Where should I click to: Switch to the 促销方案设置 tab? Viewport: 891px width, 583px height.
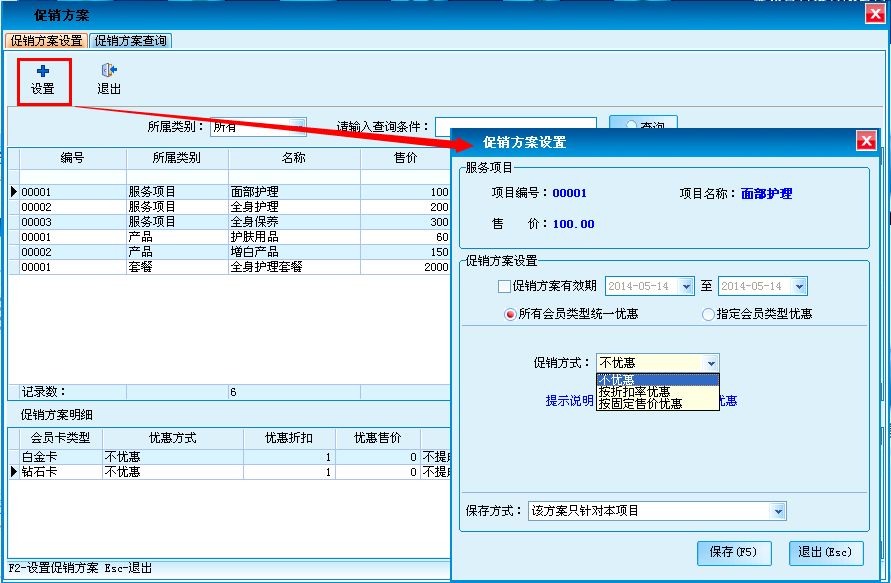pyautogui.click(x=47, y=41)
